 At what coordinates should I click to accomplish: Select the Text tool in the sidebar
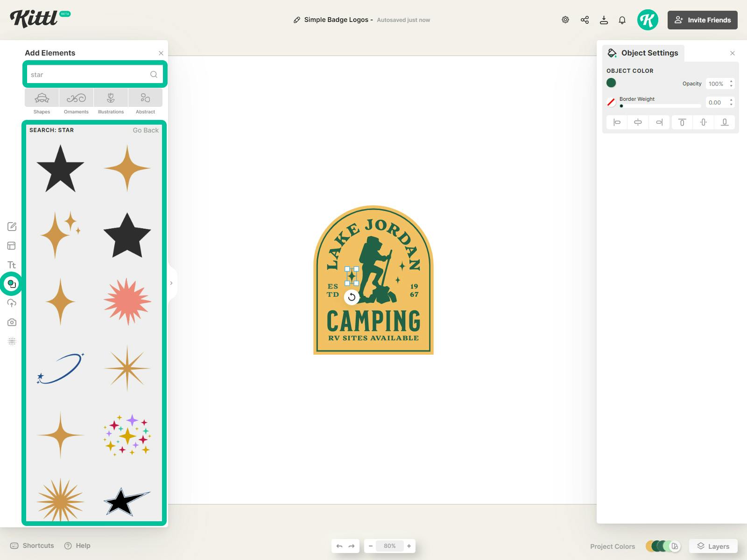(11, 265)
